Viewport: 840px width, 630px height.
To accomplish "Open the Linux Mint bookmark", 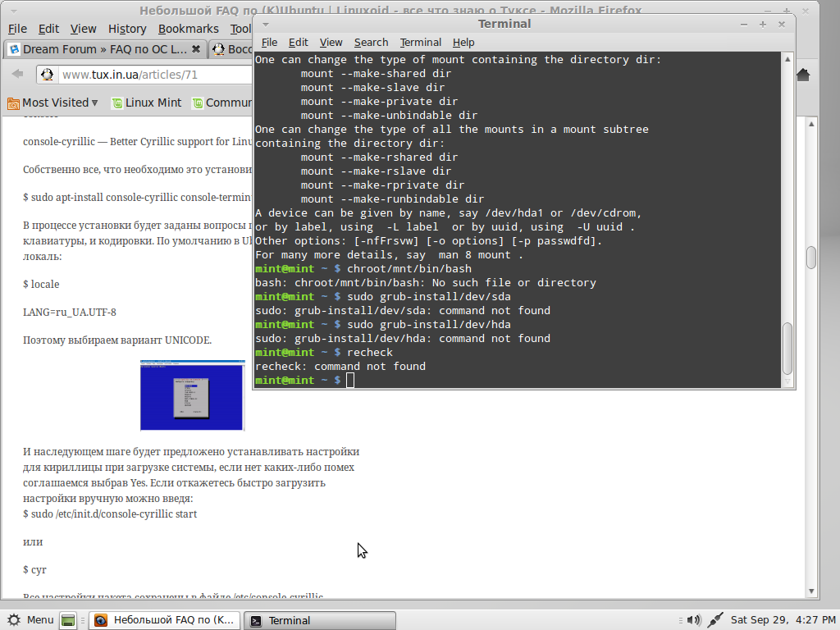I will [x=146, y=103].
